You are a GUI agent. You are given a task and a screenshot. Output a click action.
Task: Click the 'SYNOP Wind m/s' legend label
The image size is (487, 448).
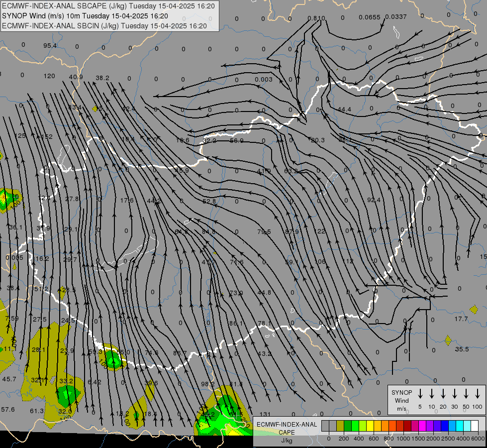tap(401, 400)
